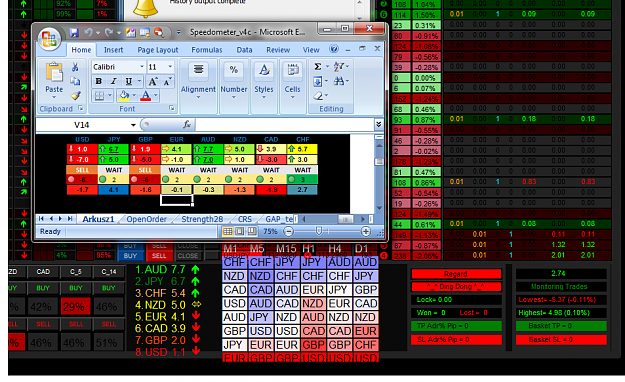
Task: Expand the Alignment group dropdown
Action: 198,97
